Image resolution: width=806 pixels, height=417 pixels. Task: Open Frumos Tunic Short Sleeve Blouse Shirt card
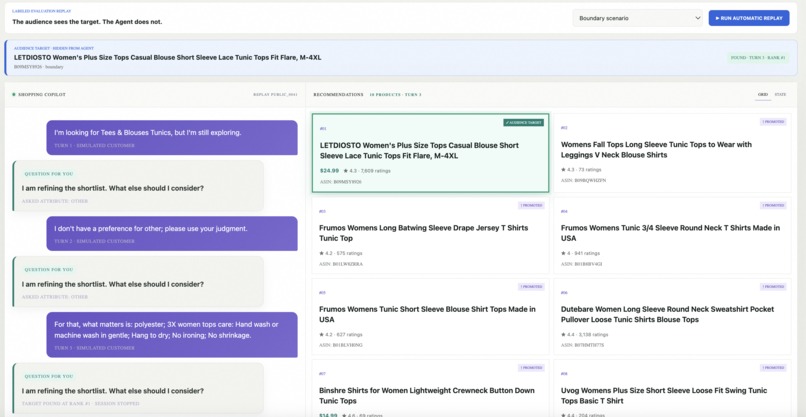coord(430,317)
